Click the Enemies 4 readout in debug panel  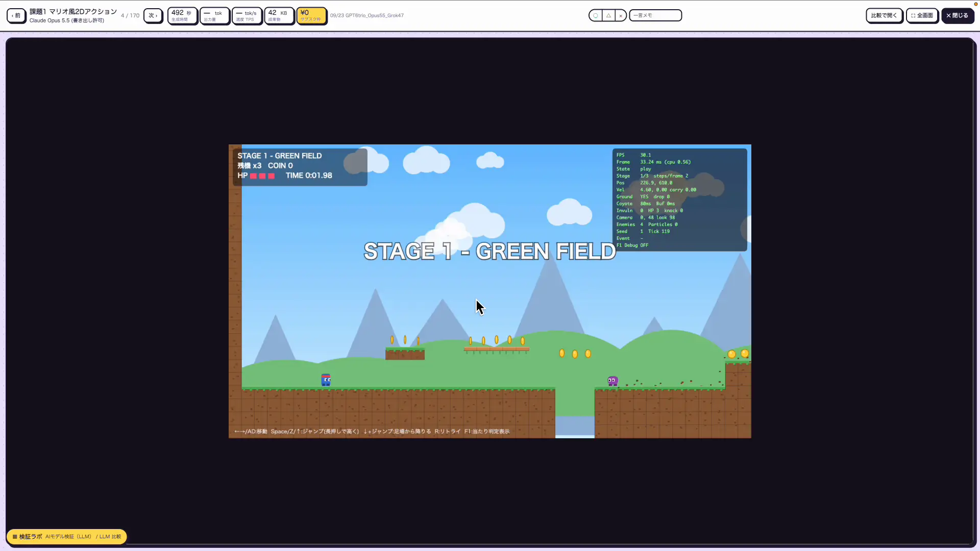pos(629,224)
